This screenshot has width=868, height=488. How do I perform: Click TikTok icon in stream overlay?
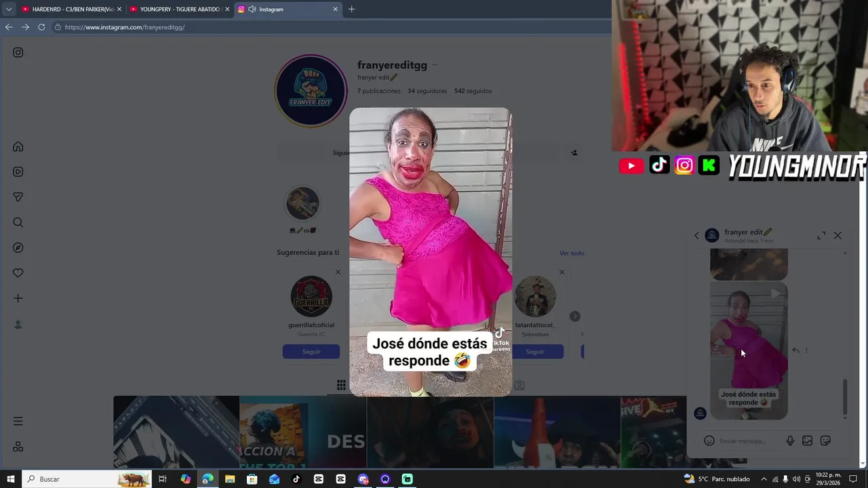pyautogui.click(x=659, y=165)
